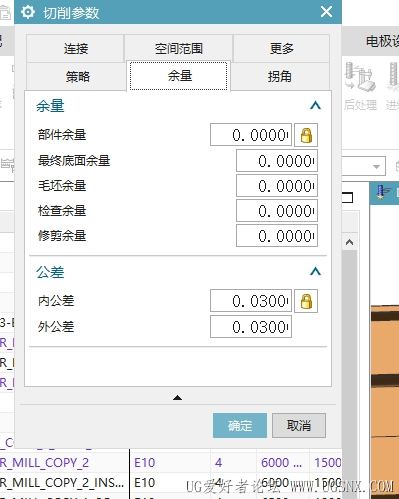Viewport: 399px width, 499px height.
Task: Switch to the 策略 tab
Action: coord(77,76)
